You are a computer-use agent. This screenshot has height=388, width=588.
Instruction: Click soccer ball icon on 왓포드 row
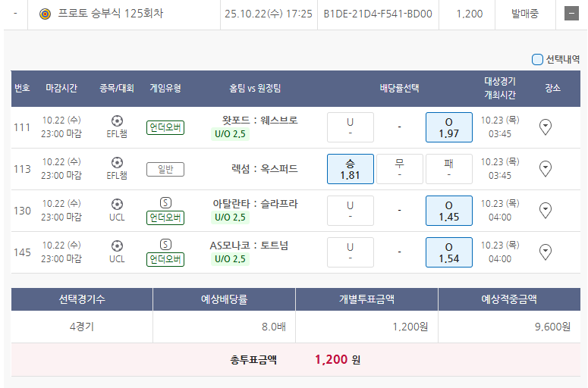coord(117,120)
